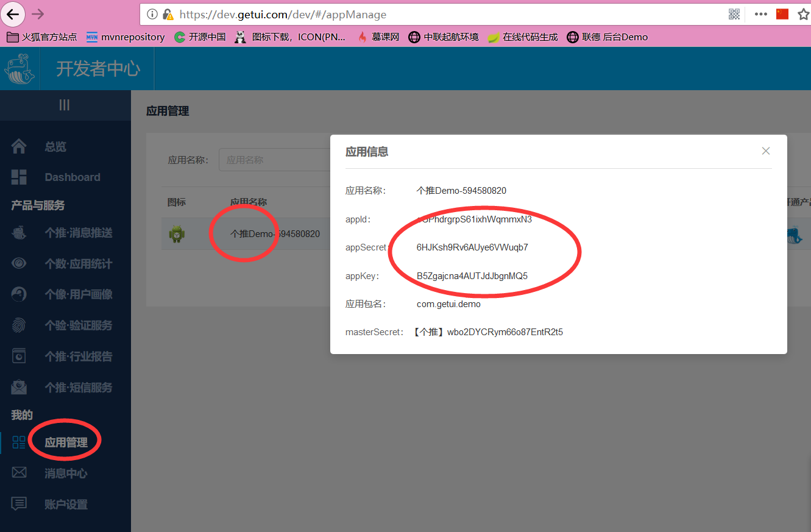
Task: Open 个数·应用统计 menu item
Action: click(x=79, y=264)
